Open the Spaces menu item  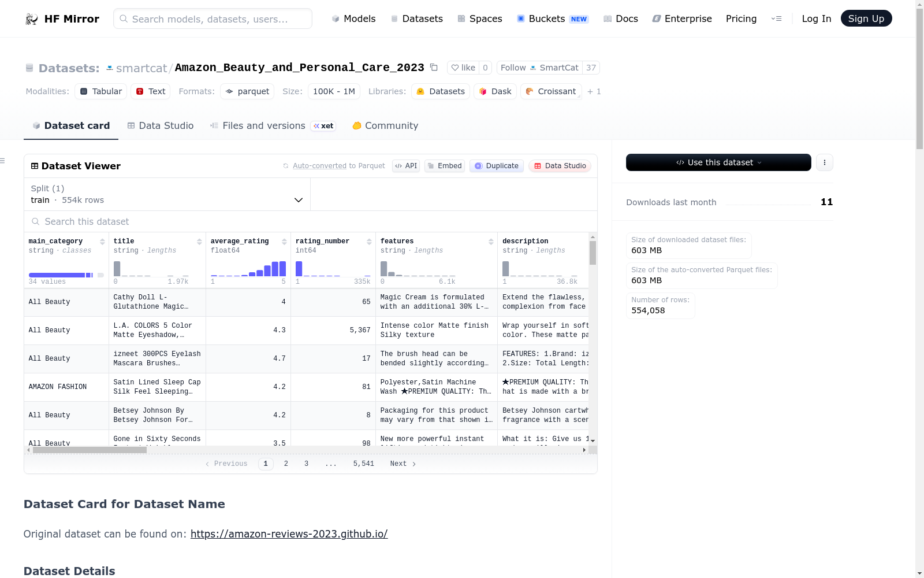tap(480, 19)
